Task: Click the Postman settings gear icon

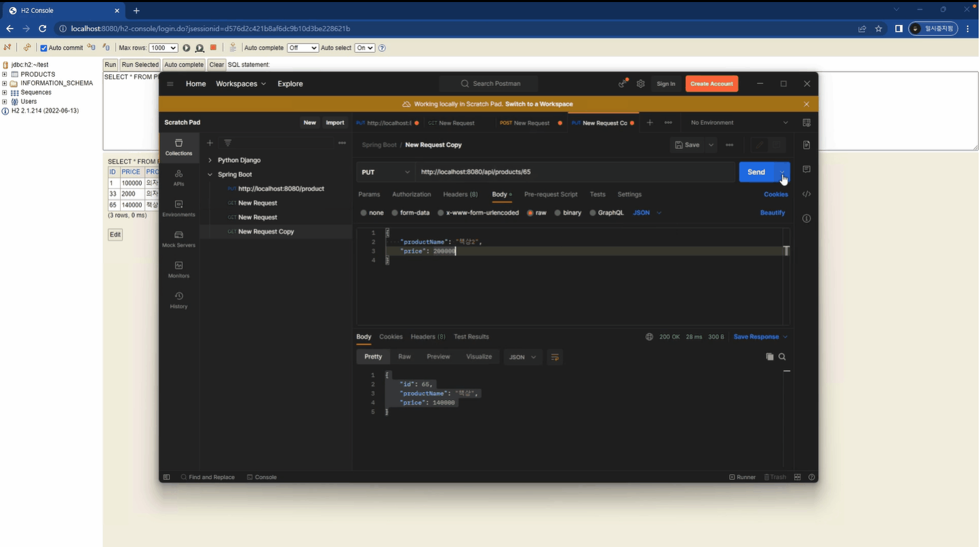Action: [x=640, y=84]
